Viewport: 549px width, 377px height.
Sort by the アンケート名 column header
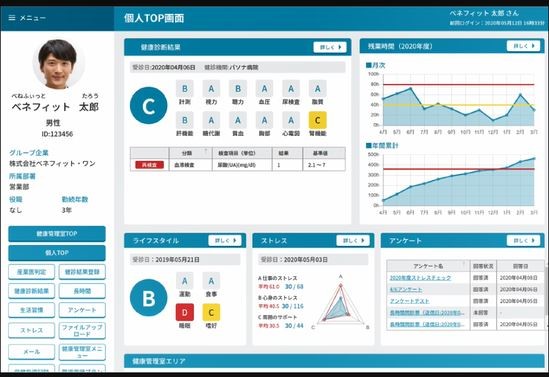(x=428, y=266)
